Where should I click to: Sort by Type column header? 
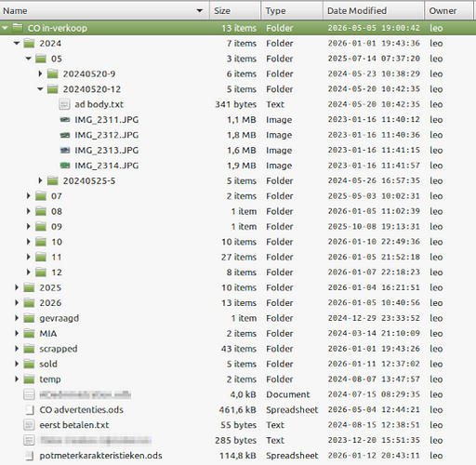[292, 11]
